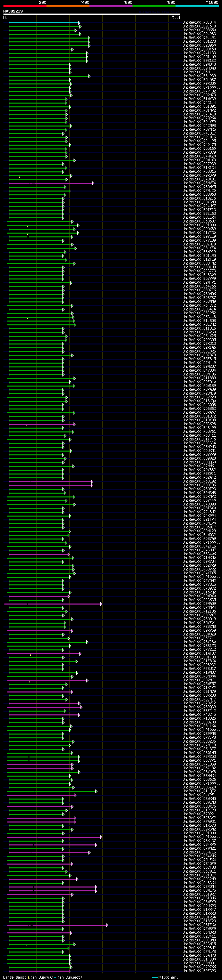Open hit UniRef100_A8JGF4
This screenshot has width=222, height=980.
[x=199, y=23]
